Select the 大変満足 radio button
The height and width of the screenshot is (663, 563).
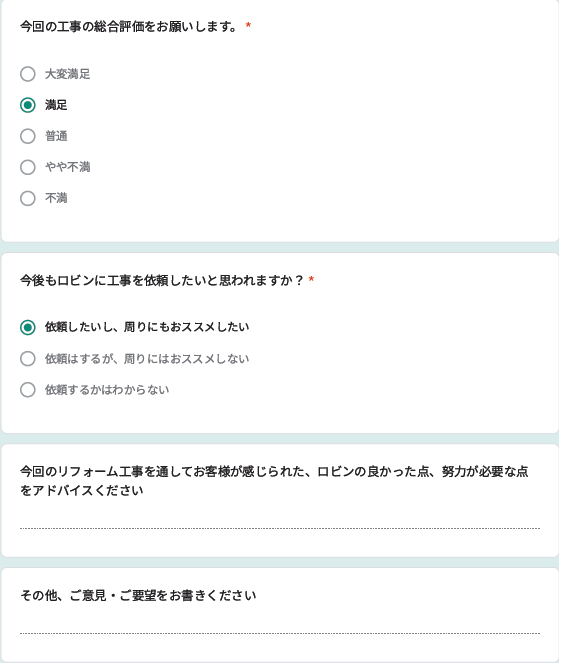click(x=28, y=74)
